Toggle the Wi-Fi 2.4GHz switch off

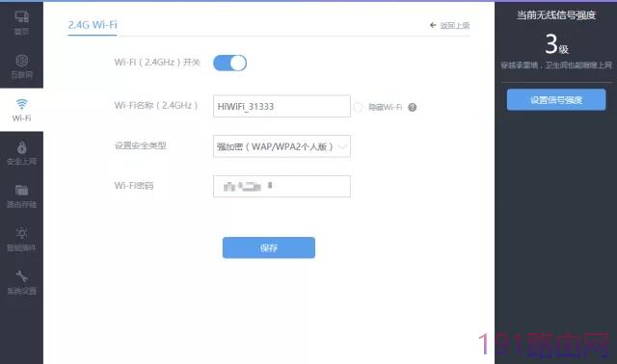click(229, 63)
